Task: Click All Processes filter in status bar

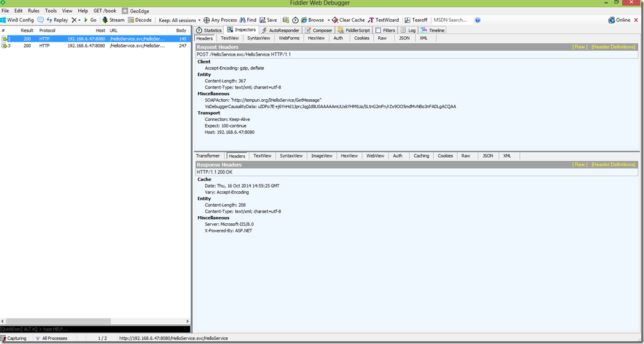Action: click(51, 338)
